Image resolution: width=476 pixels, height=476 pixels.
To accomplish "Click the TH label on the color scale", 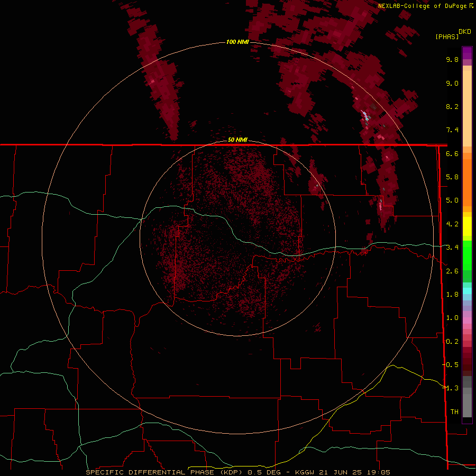I will 454,412.
